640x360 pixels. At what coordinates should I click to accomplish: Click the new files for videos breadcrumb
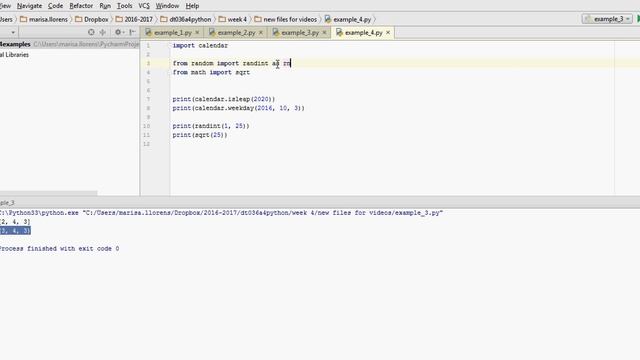coord(286,19)
